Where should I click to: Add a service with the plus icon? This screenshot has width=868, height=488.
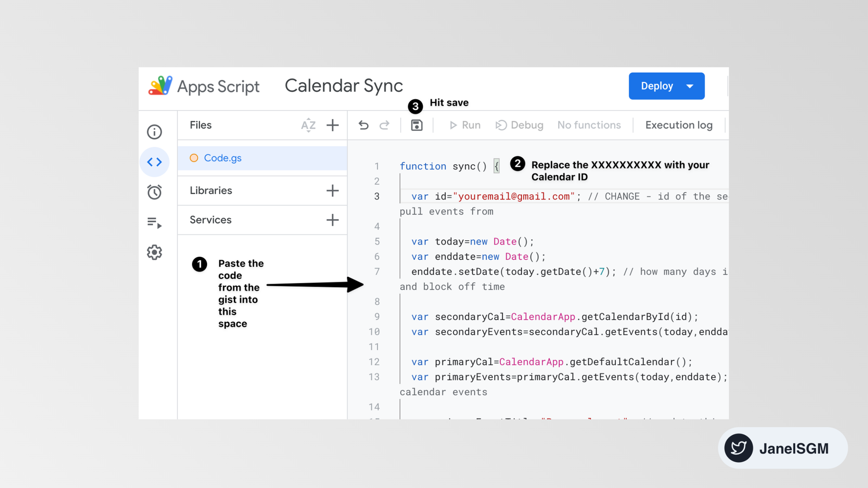332,220
